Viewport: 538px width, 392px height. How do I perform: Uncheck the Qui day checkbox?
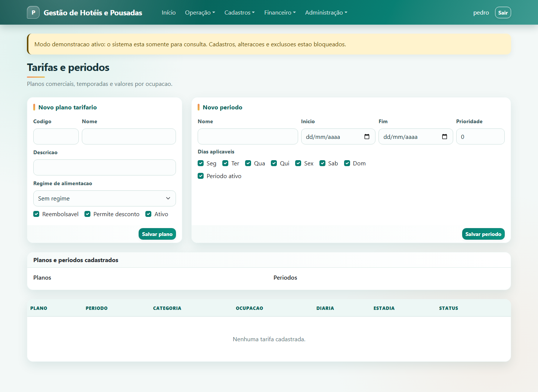tap(274, 163)
